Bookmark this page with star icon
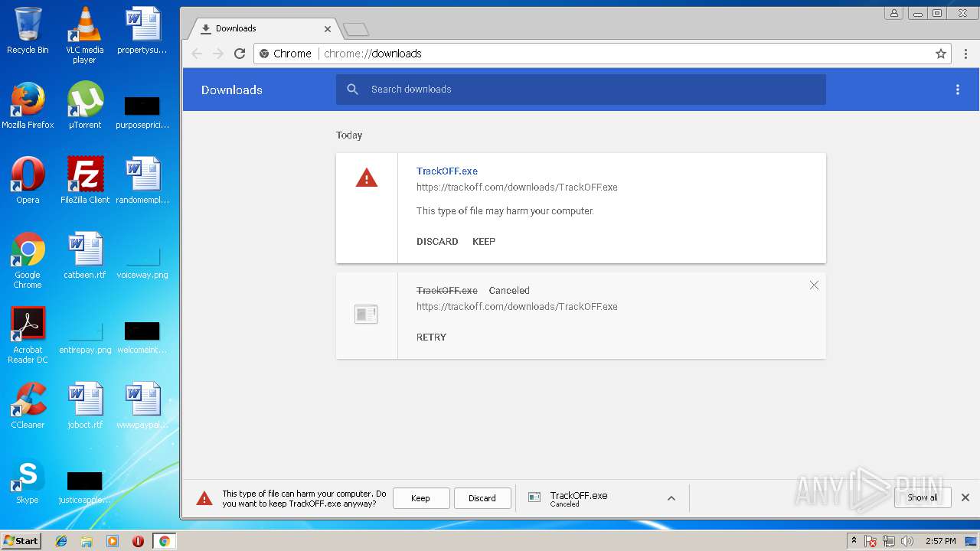This screenshot has height=551, width=980. pos(941,54)
